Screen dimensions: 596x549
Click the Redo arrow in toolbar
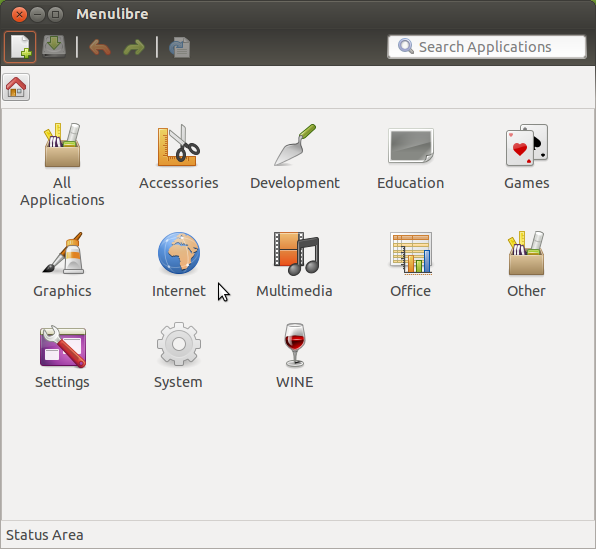[x=134, y=48]
